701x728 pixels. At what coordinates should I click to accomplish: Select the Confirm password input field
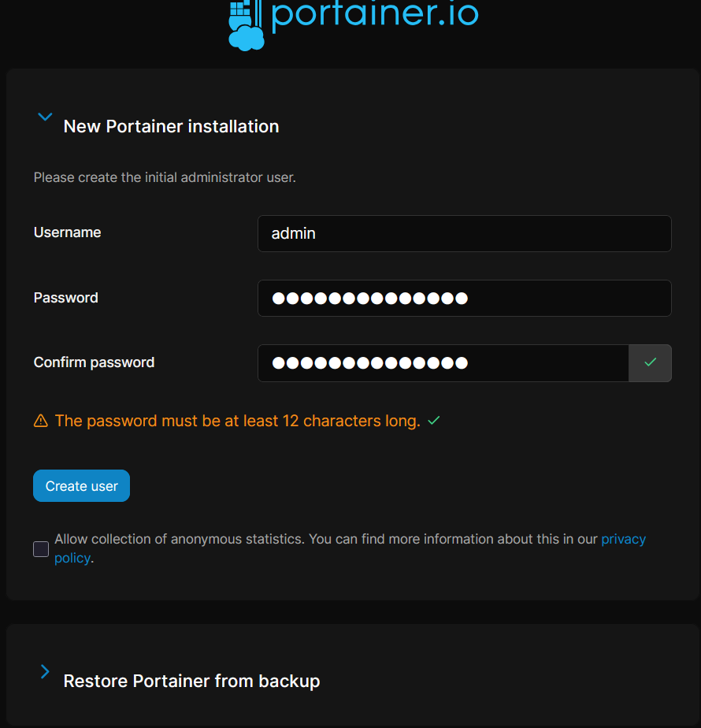click(x=443, y=362)
